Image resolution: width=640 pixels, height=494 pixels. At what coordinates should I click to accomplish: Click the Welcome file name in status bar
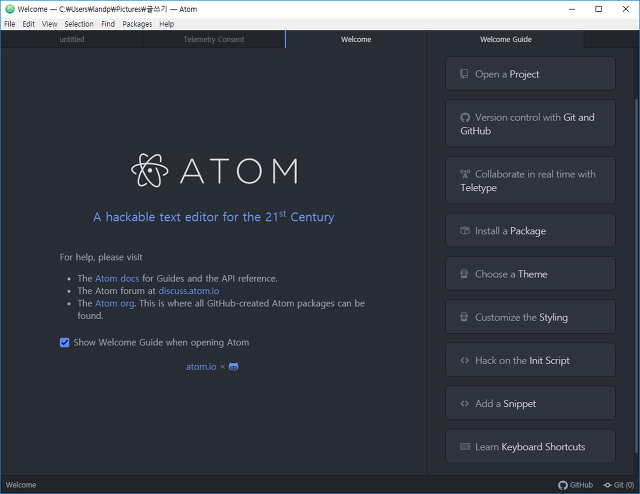tap(21, 485)
